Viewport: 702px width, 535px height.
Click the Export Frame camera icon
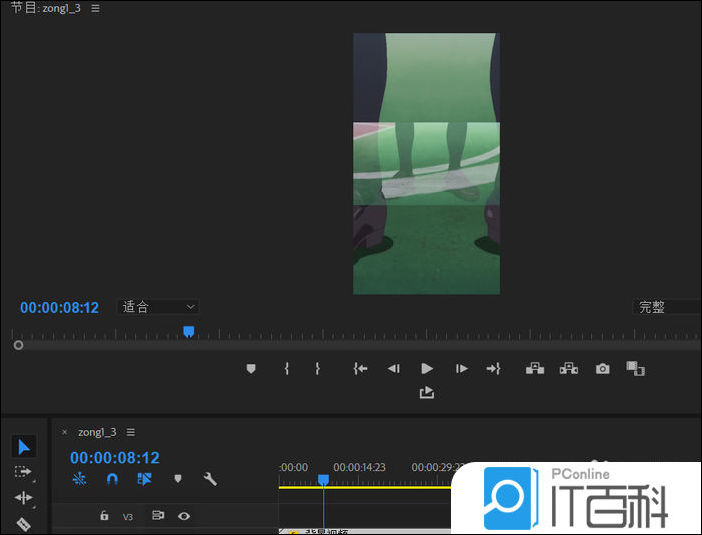(x=602, y=369)
